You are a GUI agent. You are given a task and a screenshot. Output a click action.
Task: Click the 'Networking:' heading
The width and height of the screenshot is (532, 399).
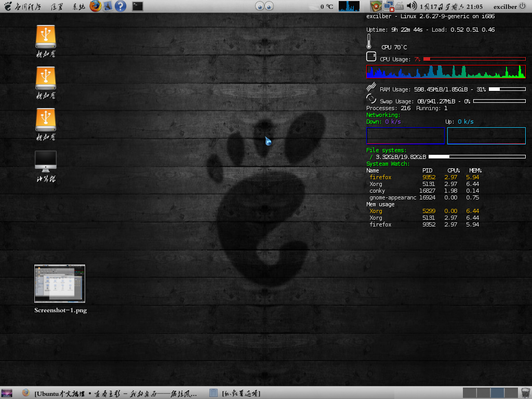(383, 115)
